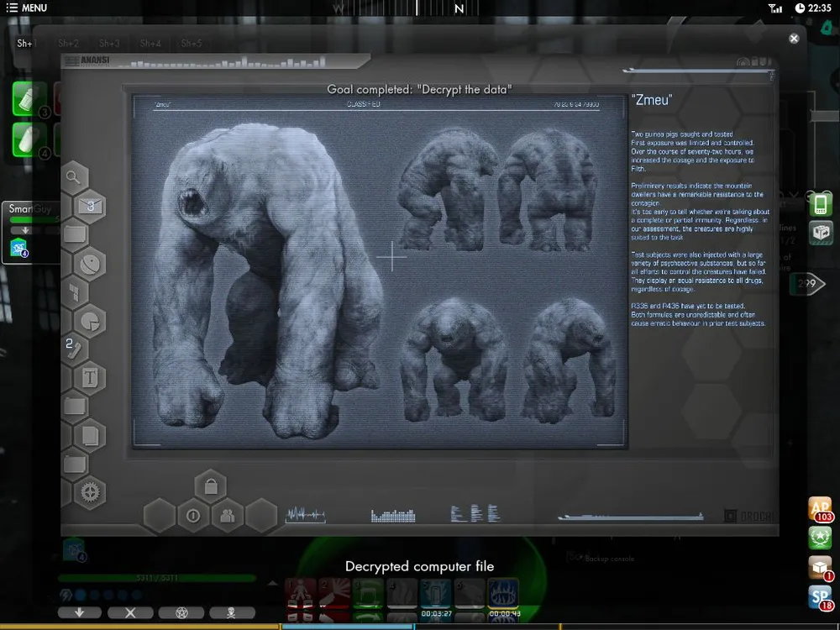
Task: Toggle the pentagram icon button at bottom
Action: (x=181, y=612)
